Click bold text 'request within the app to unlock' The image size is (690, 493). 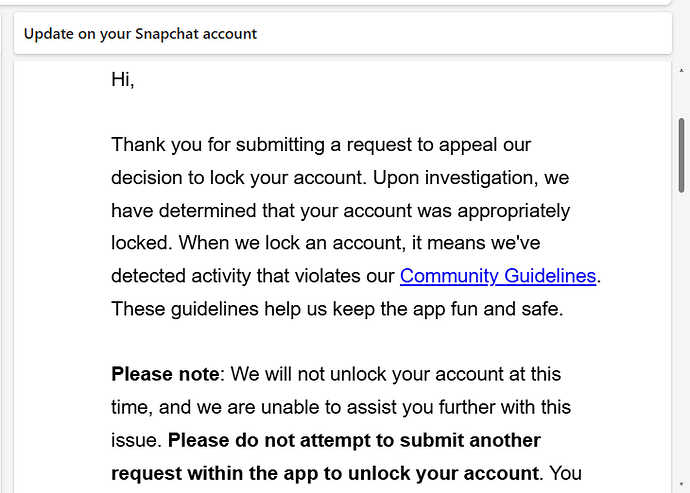tap(325, 473)
